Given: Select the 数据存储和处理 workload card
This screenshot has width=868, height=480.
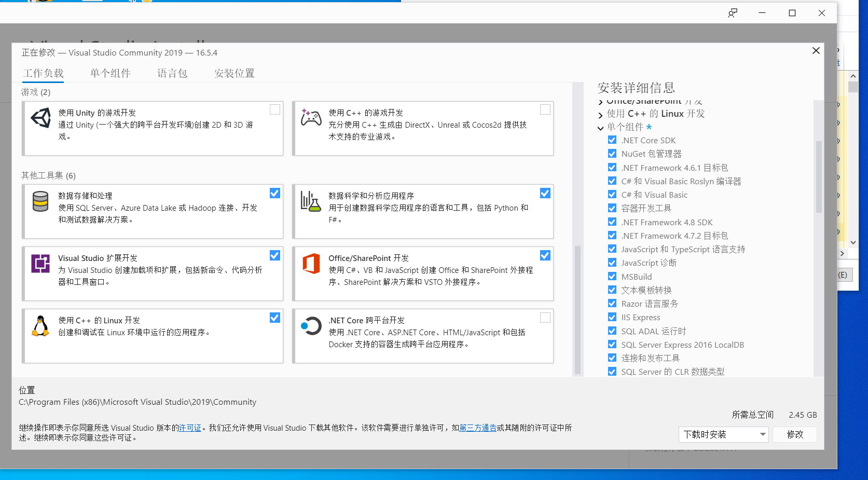Looking at the screenshot, I should [x=153, y=211].
